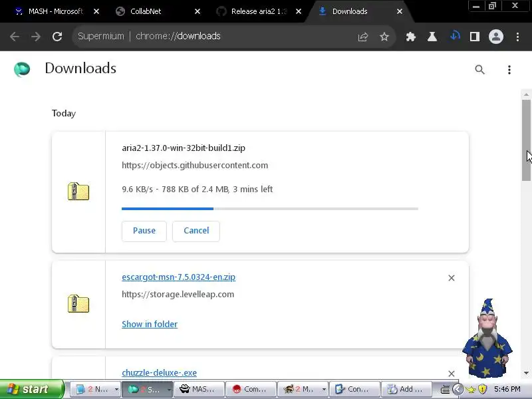This screenshot has width=532, height=399.
Task: Click the aria2-1.37.0-win-32bit-build1.zip filename
Action: (184, 148)
